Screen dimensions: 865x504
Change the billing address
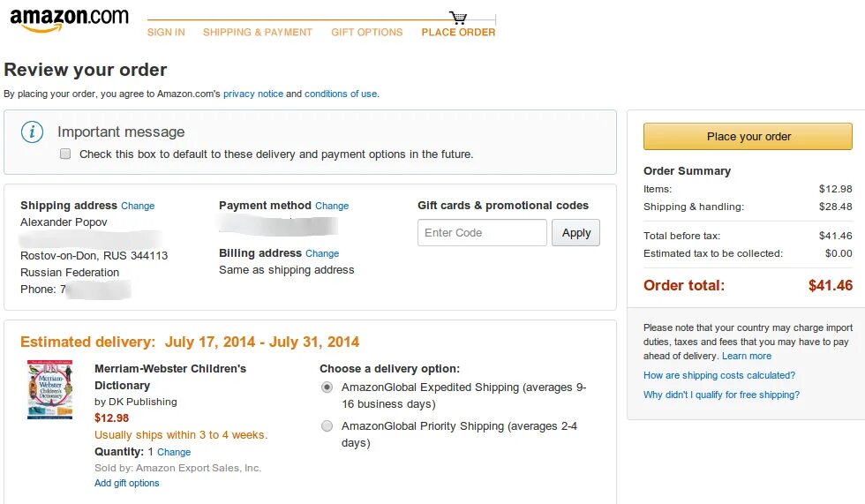coord(322,253)
